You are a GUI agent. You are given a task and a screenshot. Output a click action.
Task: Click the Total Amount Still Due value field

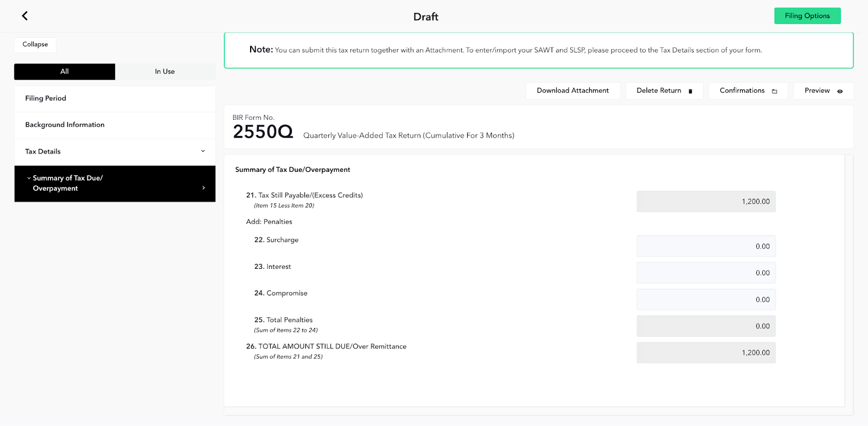[706, 353]
